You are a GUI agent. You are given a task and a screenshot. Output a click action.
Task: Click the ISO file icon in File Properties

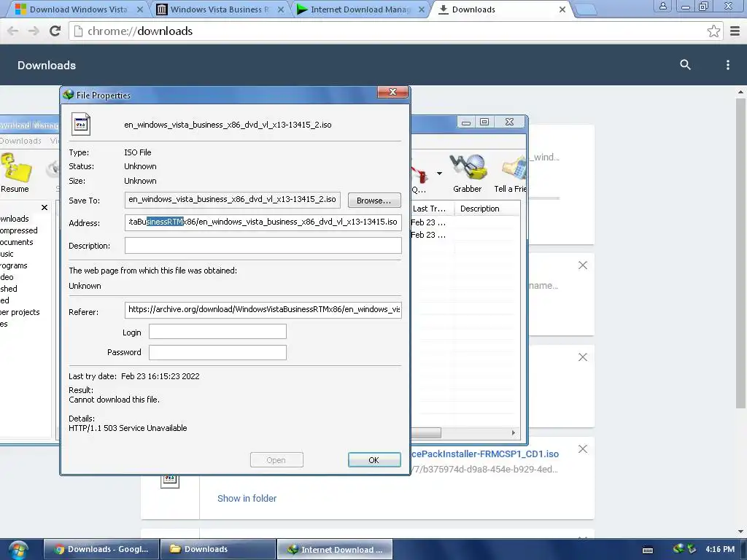(81, 124)
